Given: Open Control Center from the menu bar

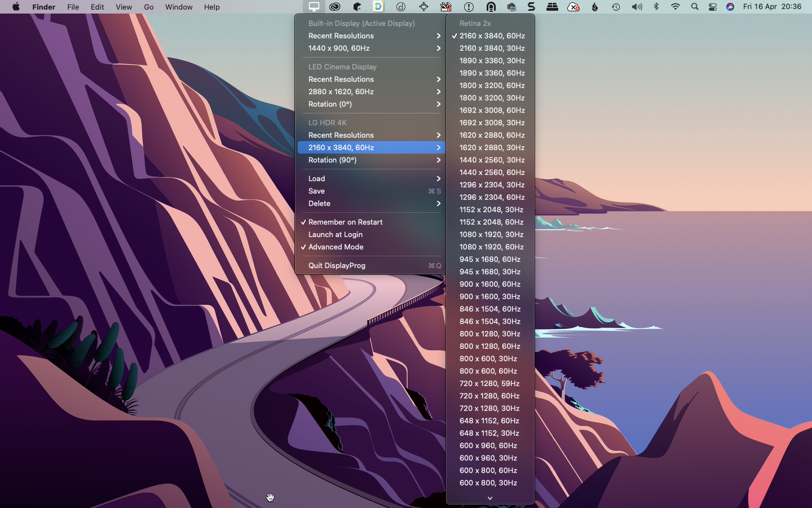Looking at the screenshot, I should 713,7.
